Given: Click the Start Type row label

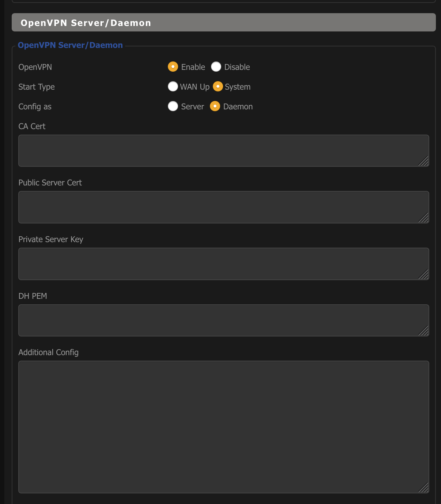Looking at the screenshot, I should tap(37, 87).
